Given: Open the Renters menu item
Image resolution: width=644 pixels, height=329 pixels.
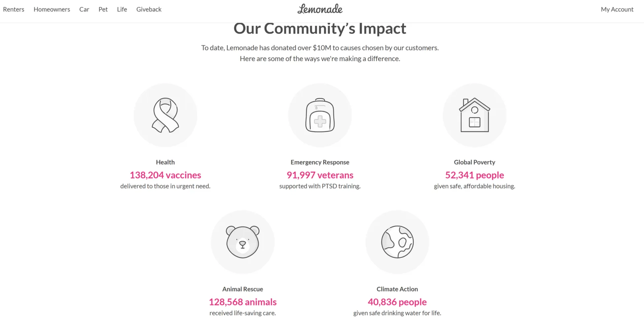Looking at the screenshot, I should click(14, 9).
